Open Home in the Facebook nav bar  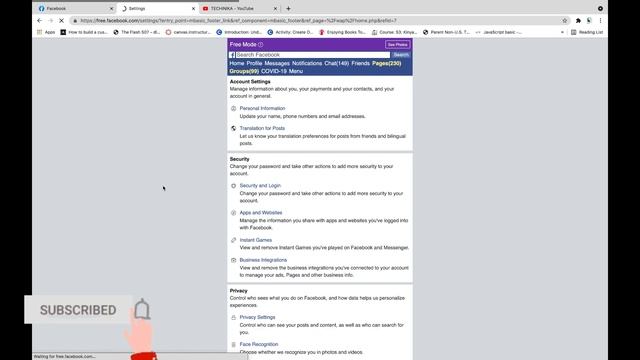[237, 64]
